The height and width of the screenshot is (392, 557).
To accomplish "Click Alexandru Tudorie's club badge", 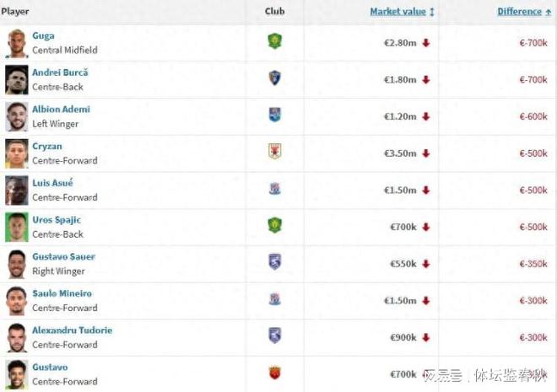I will coord(274,336).
